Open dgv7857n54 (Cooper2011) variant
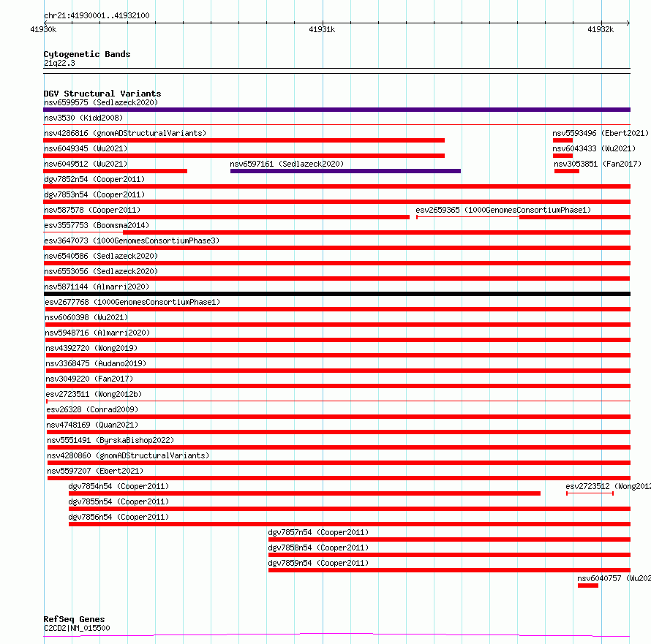This screenshot has width=651, height=644. tap(318, 532)
